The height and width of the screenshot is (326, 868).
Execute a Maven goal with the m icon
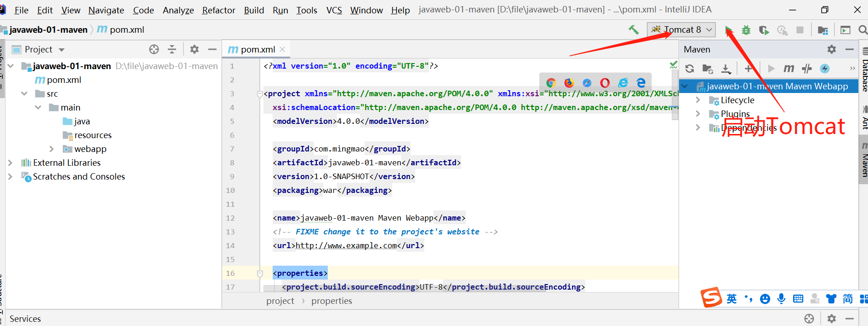click(x=789, y=69)
